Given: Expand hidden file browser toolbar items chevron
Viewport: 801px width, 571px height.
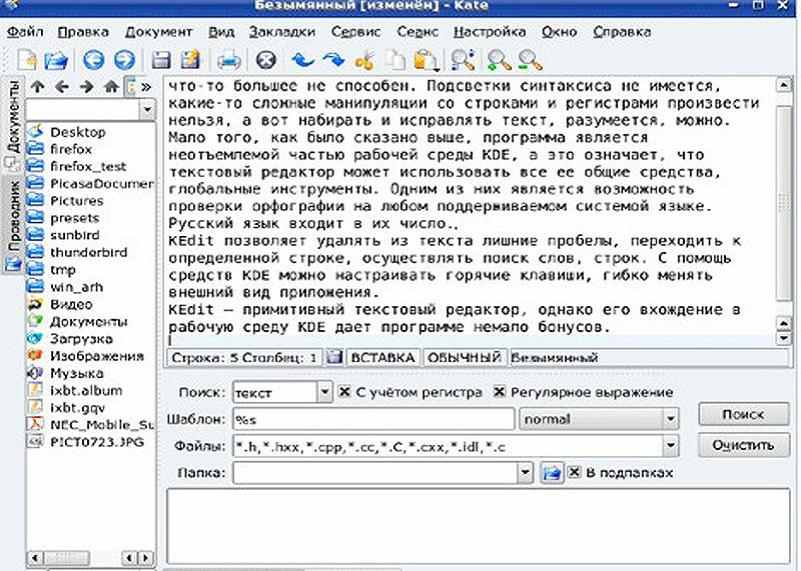Looking at the screenshot, I should point(146,87).
